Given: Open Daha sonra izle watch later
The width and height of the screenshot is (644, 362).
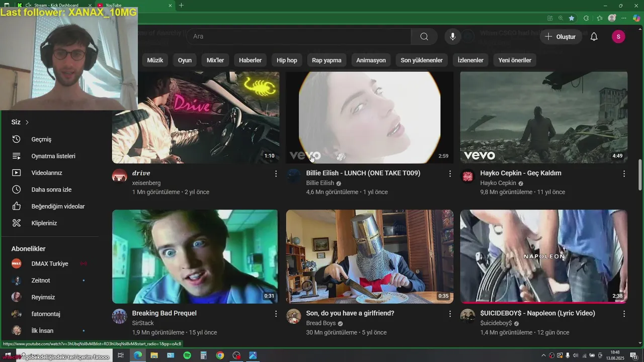Looking at the screenshot, I should tap(50, 190).
